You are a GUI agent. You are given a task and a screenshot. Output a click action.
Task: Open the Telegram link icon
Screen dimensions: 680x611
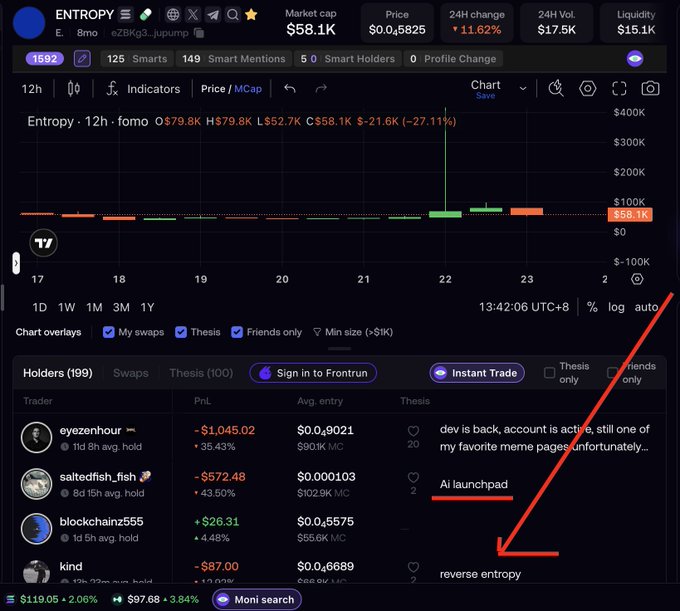click(x=213, y=15)
